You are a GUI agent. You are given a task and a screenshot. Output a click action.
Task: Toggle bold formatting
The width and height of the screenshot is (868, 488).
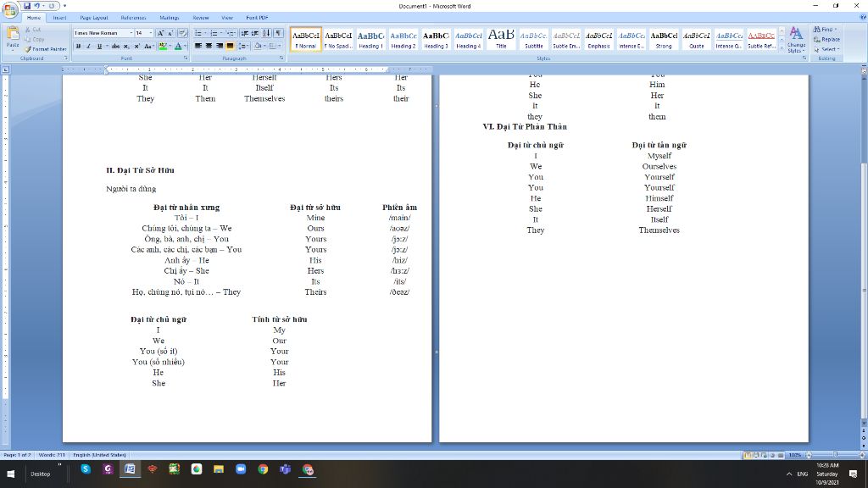[78, 46]
